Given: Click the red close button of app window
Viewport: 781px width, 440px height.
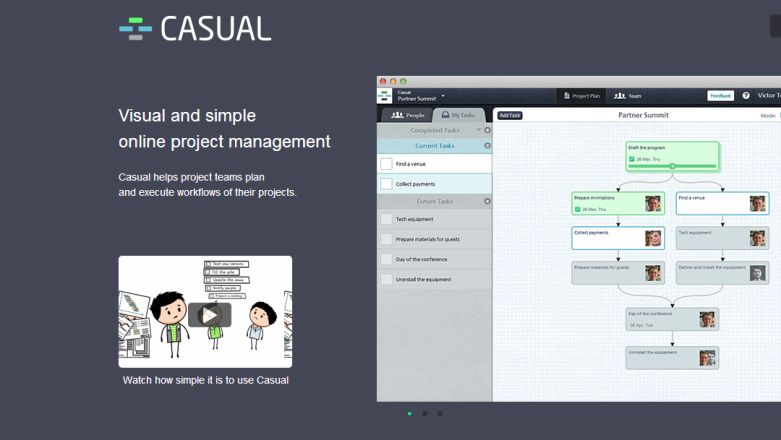Looking at the screenshot, I should (383, 81).
